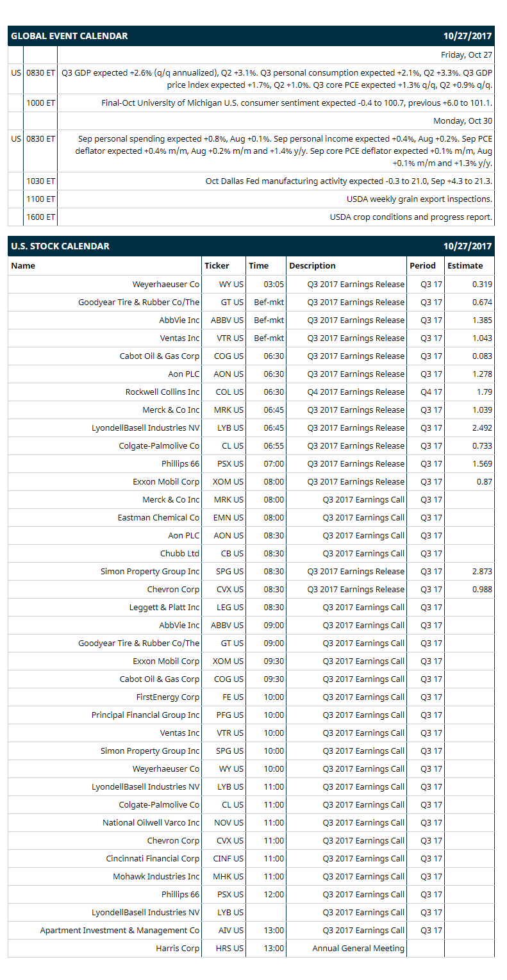Click the University of Michigan consumer sentiment event
The height and width of the screenshot is (980, 507).
click(297, 103)
